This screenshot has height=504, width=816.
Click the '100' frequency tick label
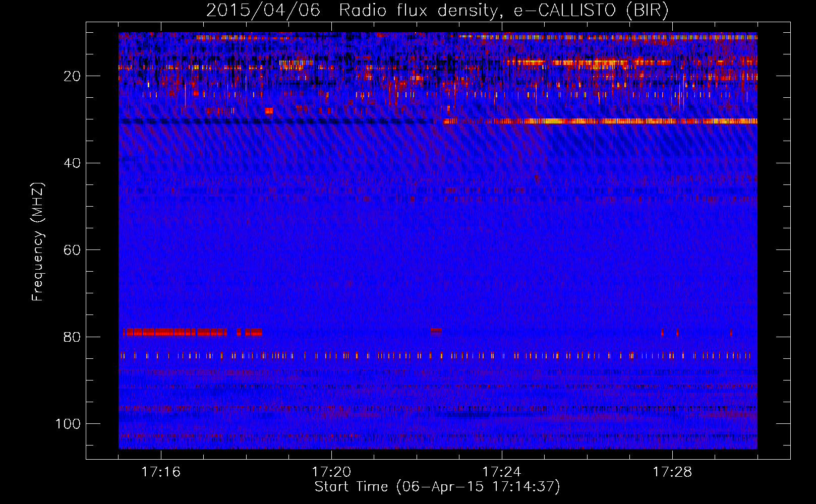68,423
